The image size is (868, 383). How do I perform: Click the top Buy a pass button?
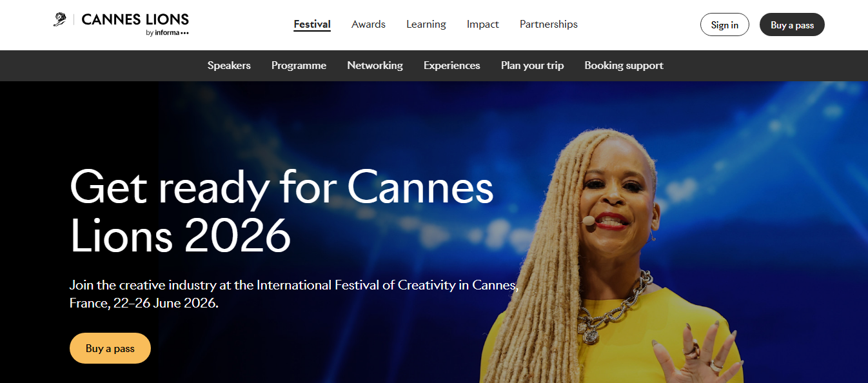click(x=792, y=24)
